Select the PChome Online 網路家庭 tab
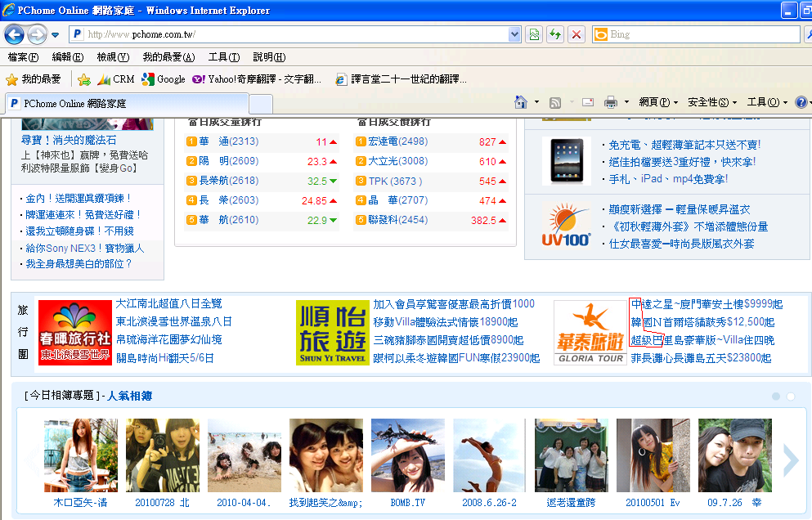Screen dimensions: 812x520 [x=127, y=104]
